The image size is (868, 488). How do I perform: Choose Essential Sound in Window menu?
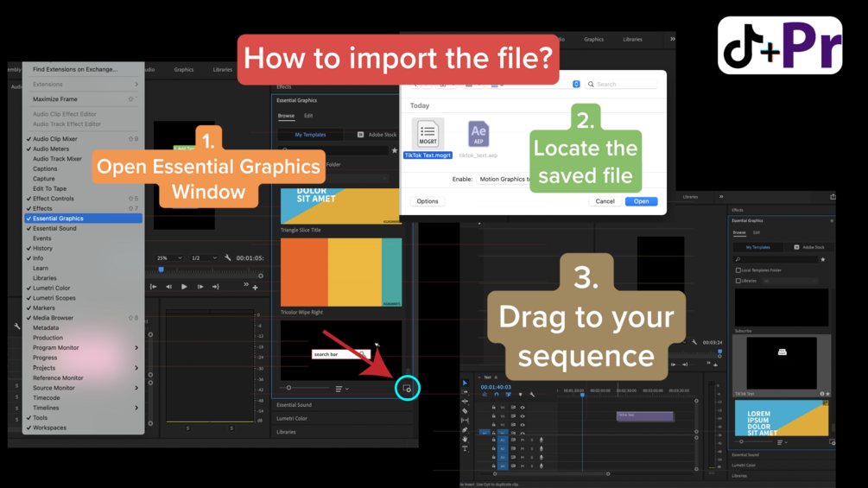pyautogui.click(x=83, y=229)
